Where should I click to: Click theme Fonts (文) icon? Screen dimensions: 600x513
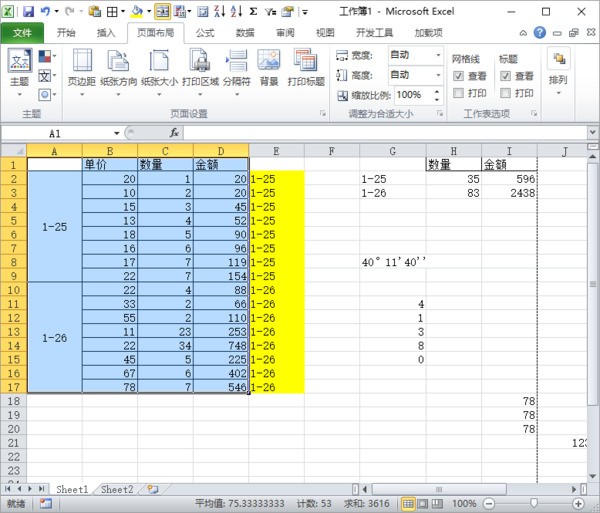45,76
